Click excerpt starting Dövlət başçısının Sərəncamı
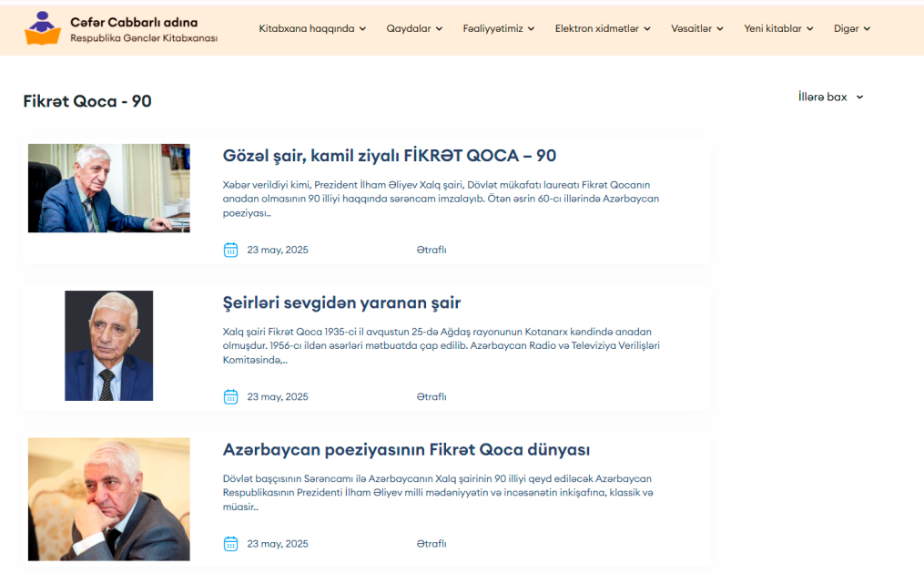The width and height of the screenshot is (924, 574). coord(438,493)
